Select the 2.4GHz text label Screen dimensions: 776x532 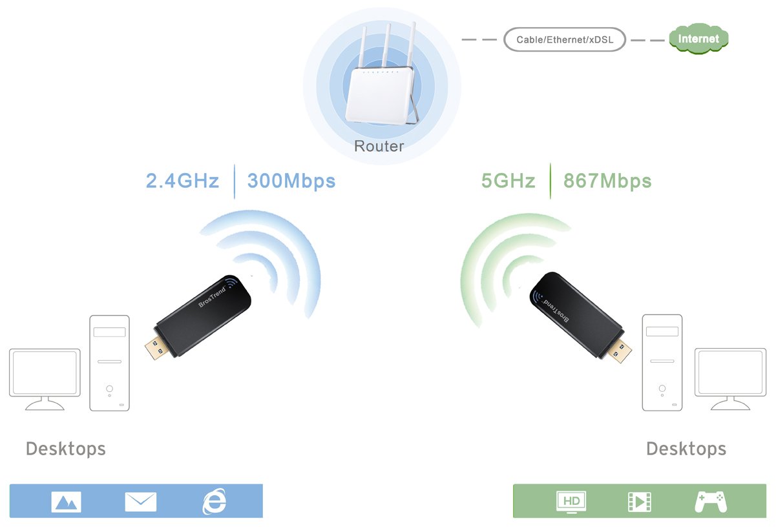[x=183, y=181]
